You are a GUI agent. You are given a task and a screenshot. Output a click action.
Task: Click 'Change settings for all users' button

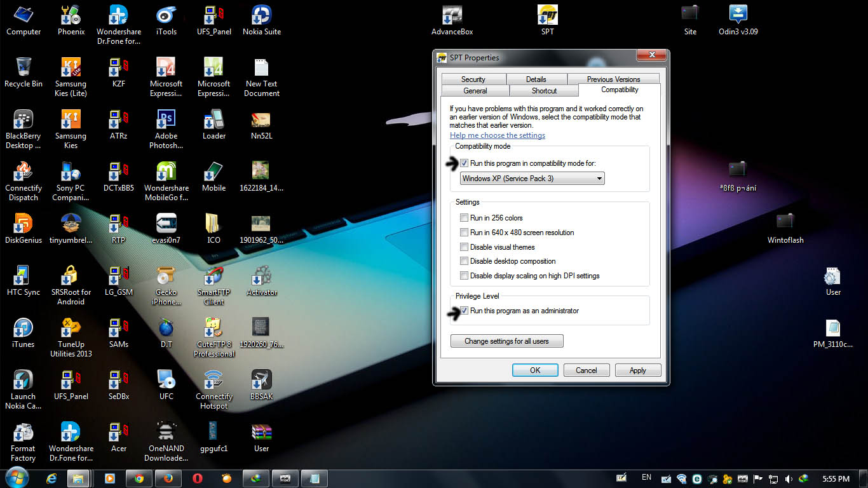506,341
